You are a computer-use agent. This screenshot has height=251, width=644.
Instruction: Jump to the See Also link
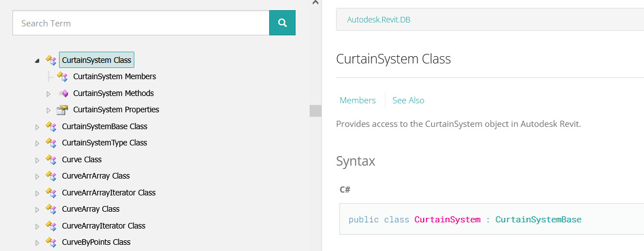click(408, 100)
